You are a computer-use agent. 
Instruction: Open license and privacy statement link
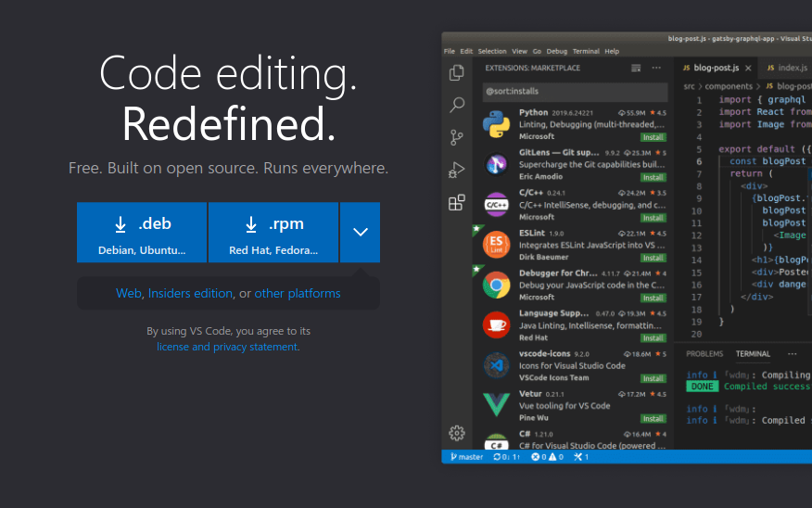point(227,347)
